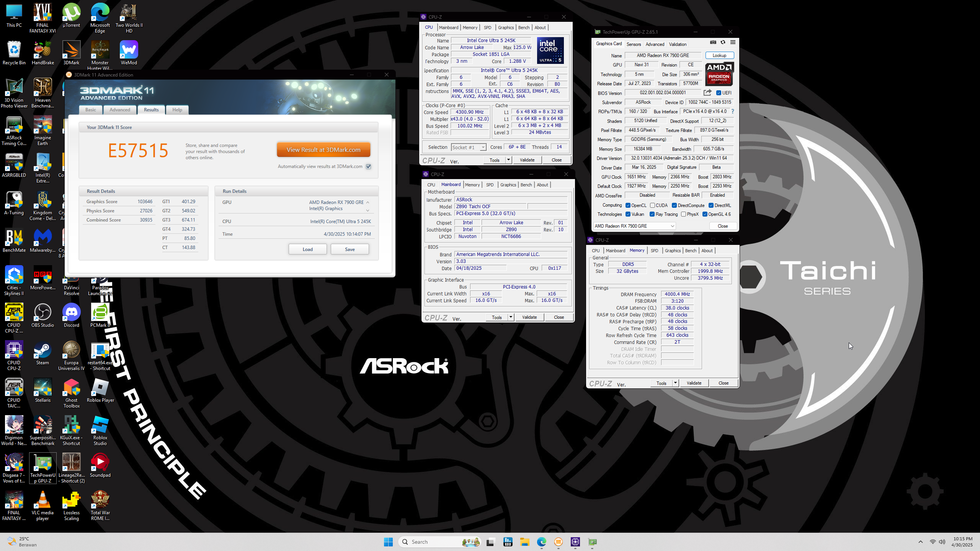Click bus interface question mark in GPU-Z
The width and height of the screenshot is (980, 551).
tap(733, 111)
